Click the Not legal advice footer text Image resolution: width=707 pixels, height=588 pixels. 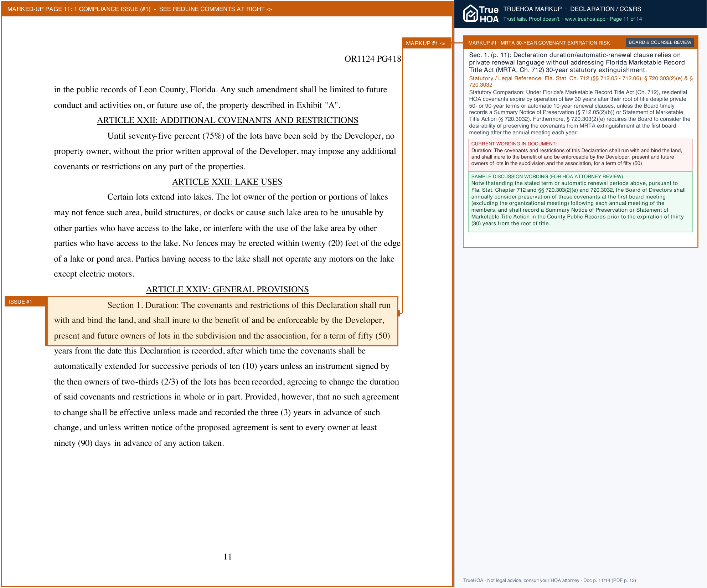tap(549, 580)
